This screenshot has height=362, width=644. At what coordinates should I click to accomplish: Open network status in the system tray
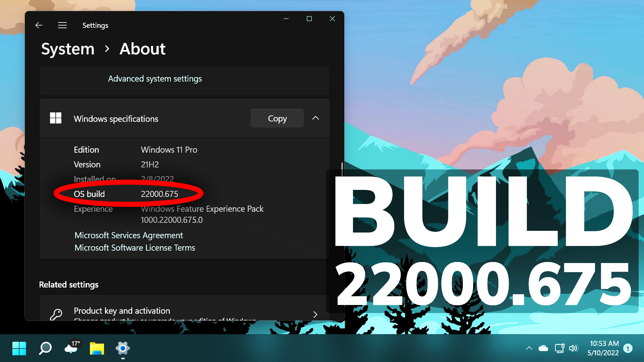tap(559, 348)
